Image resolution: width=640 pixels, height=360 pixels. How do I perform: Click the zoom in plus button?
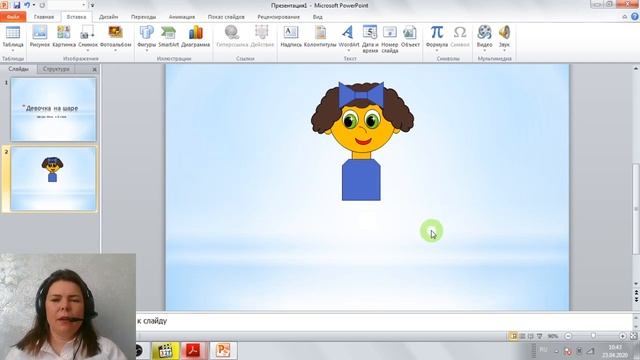click(622, 336)
